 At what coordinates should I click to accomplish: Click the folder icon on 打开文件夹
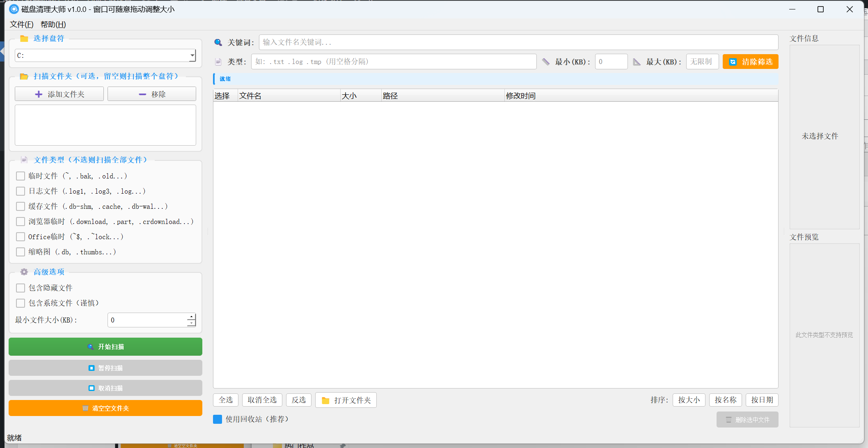tap(325, 400)
